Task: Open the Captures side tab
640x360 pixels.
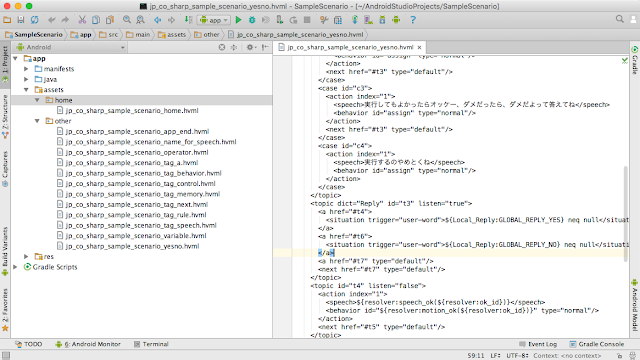Action: pyautogui.click(x=5, y=169)
